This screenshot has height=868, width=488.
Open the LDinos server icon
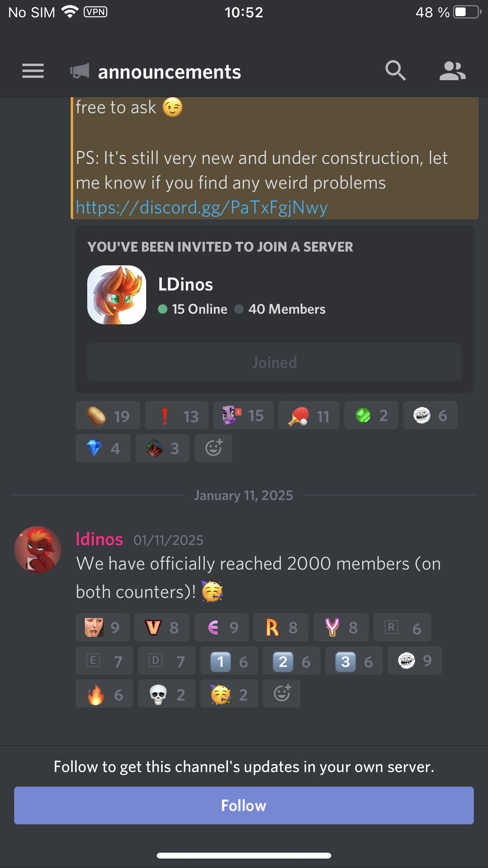(117, 295)
